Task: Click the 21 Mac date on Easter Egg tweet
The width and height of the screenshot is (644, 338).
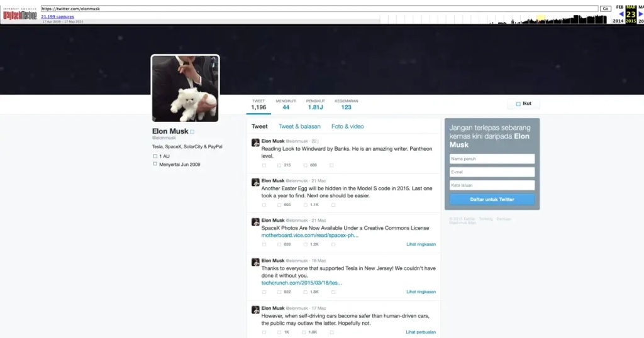Action: [319, 181]
